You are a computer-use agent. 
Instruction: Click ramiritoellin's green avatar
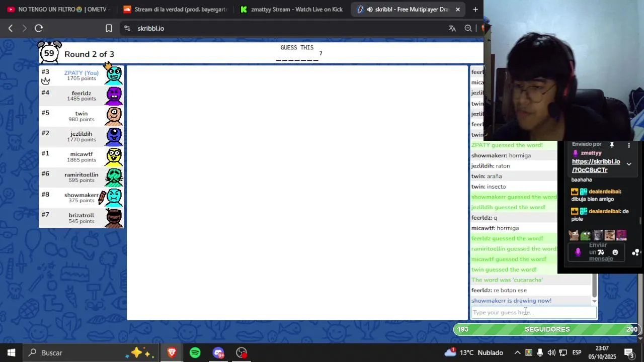114,177
